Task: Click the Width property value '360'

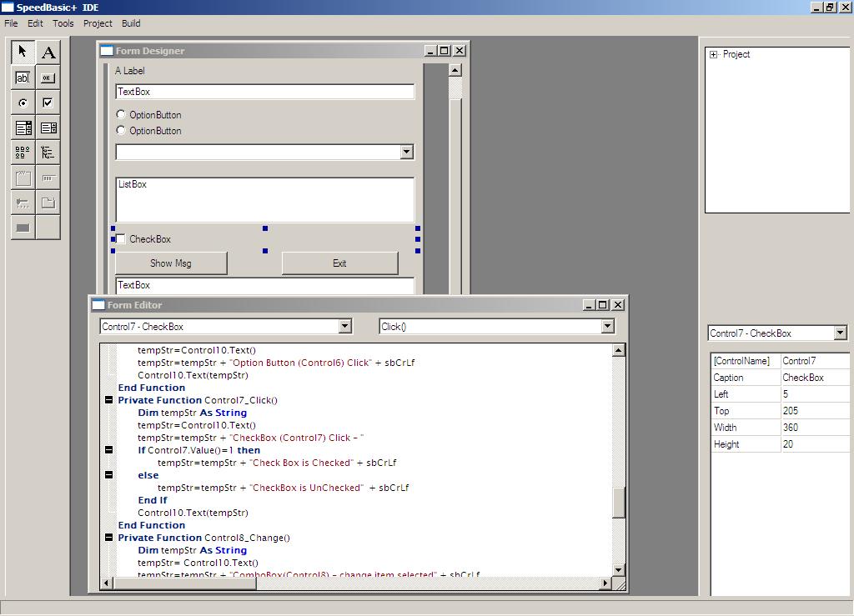Action: (816, 428)
